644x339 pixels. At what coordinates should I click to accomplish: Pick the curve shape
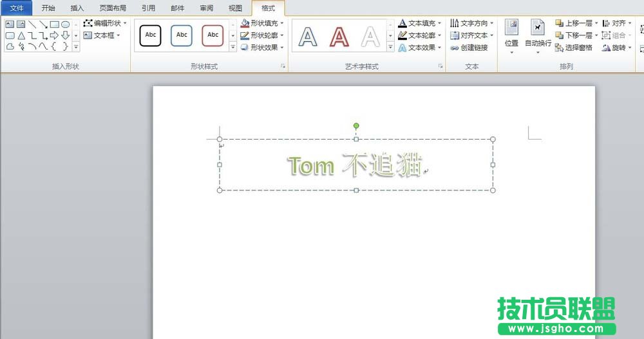click(43, 47)
